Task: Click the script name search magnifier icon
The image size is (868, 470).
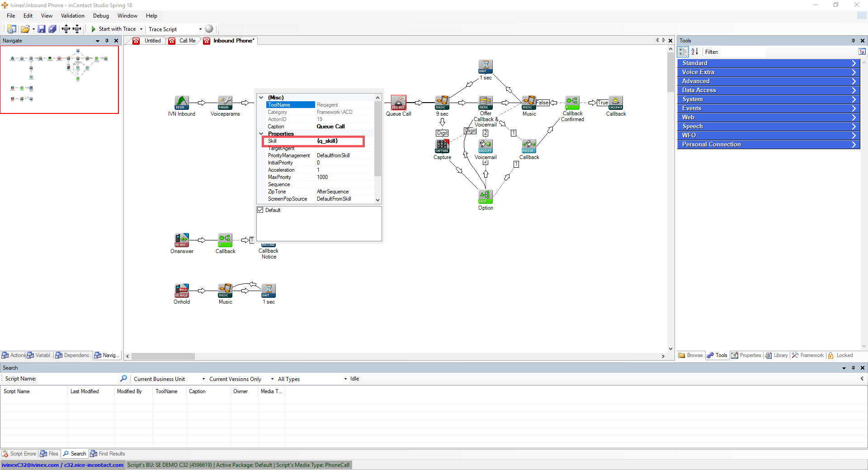Action: [x=123, y=379]
